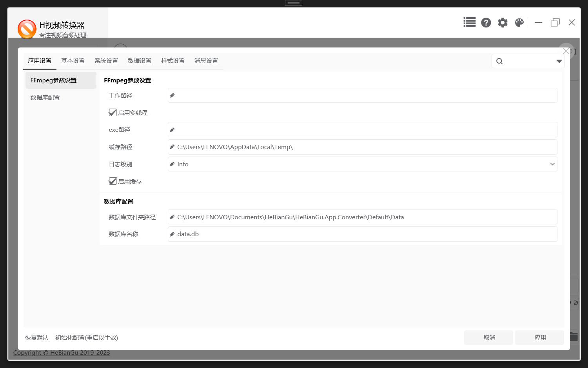Switch to the 样式设置 tab
Screen dimensions: 588x368
(173, 61)
